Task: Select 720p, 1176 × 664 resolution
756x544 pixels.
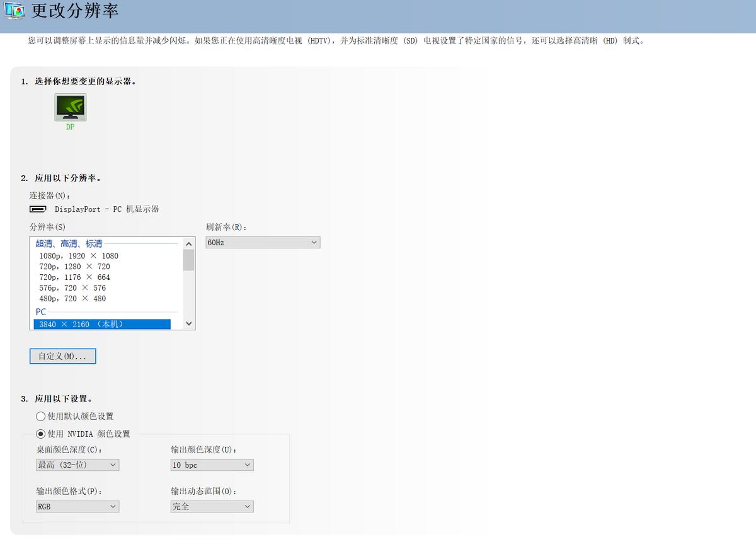Action: tap(74, 277)
